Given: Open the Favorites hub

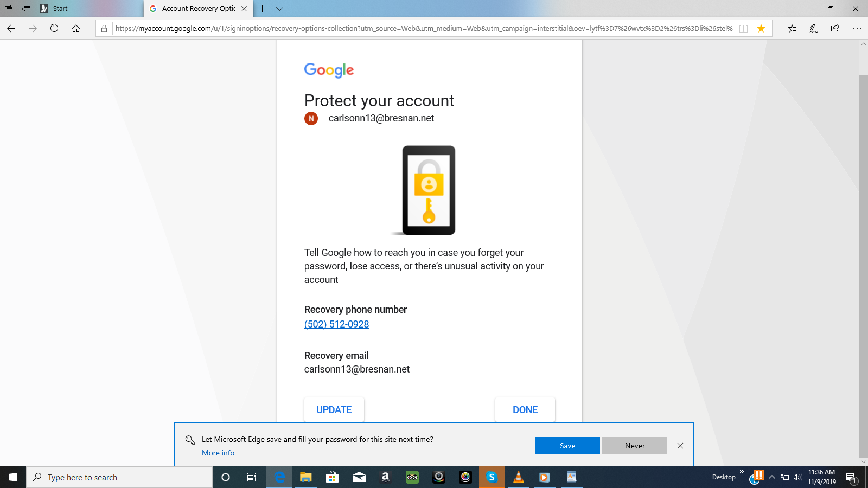Looking at the screenshot, I should coord(793,29).
